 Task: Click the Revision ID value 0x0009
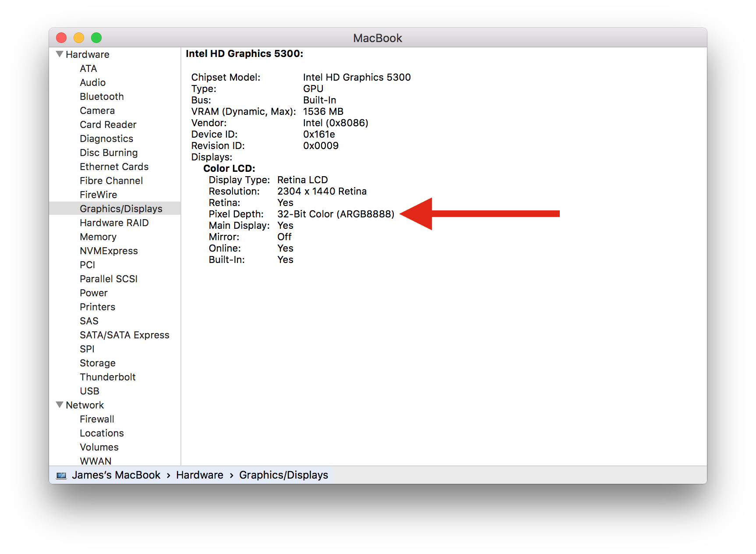pos(321,146)
